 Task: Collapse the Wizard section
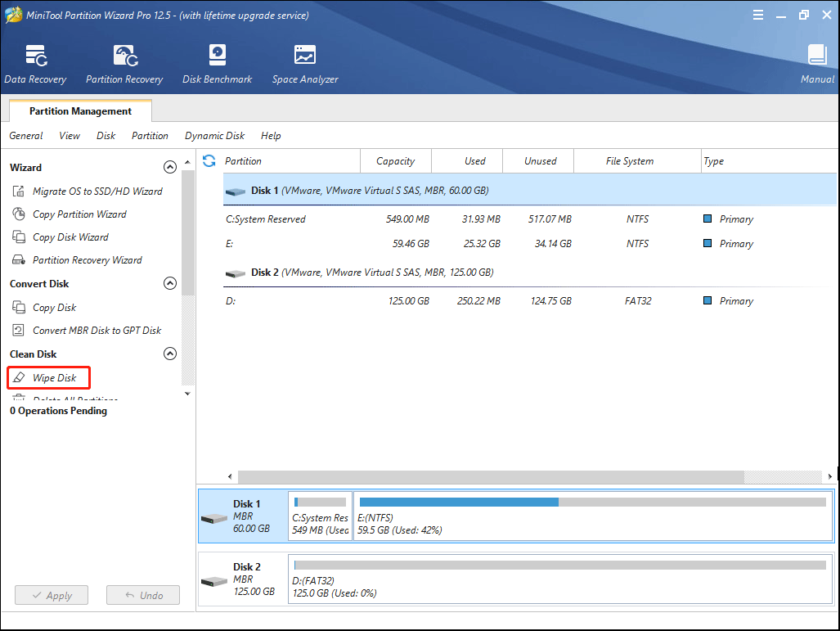(170, 167)
